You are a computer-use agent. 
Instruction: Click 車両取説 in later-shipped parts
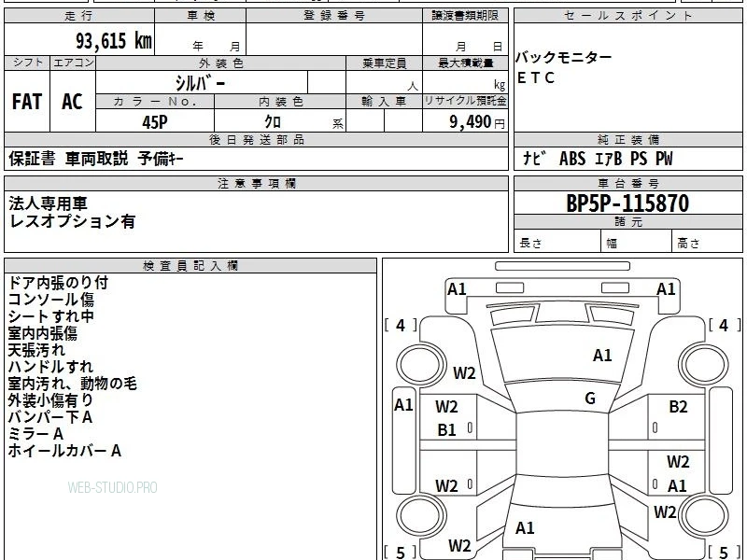click(x=97, y=158)
